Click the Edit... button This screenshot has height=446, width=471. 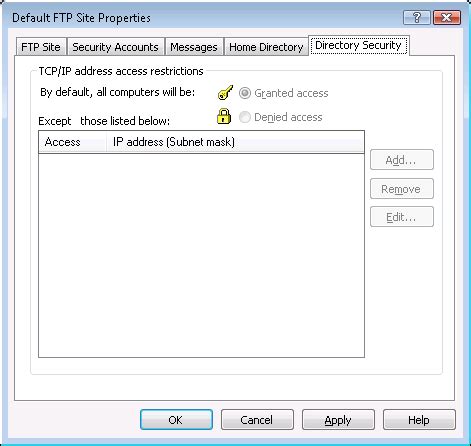402,217
